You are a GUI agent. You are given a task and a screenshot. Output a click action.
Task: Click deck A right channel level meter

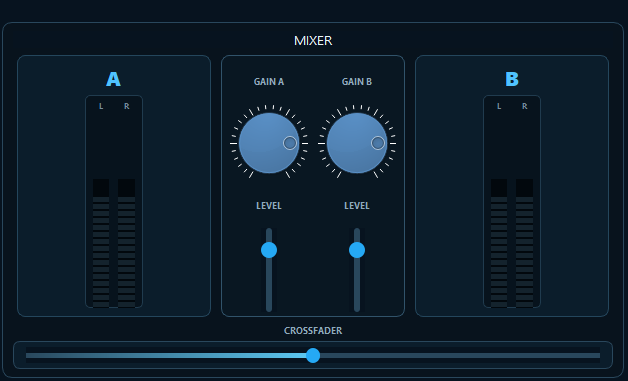[127, 243]
